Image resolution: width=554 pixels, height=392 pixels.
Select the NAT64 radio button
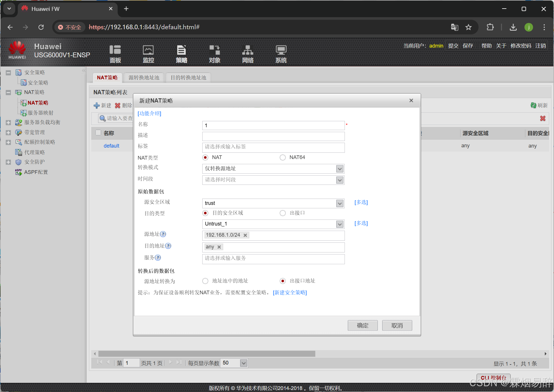coord(283,157)
